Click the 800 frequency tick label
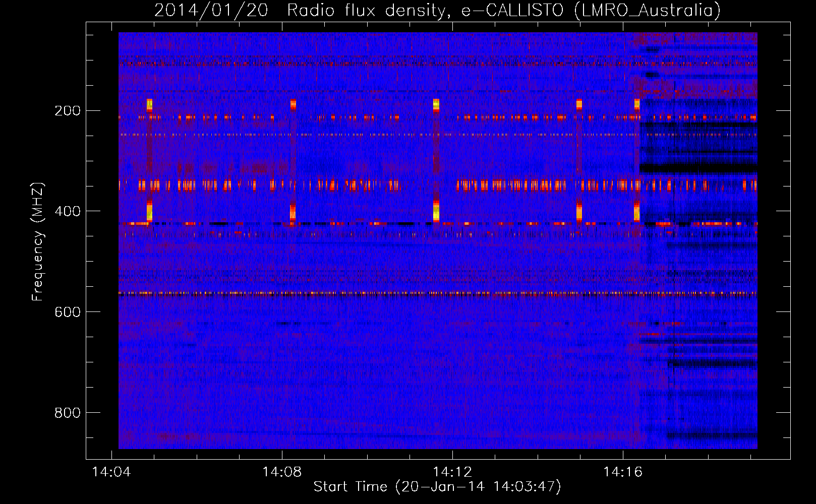The image size is (816, 504). pyautogui.click(x=67, y=413)
